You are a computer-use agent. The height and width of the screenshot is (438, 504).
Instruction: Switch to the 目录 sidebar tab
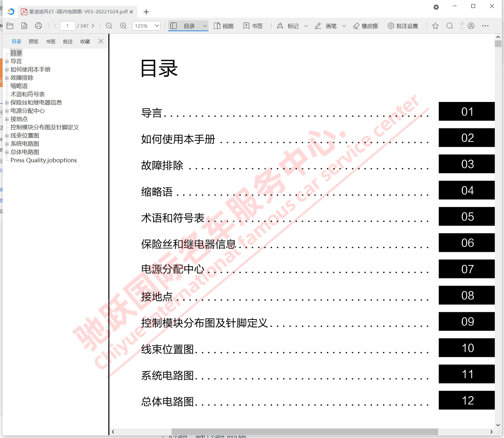click(x=17, y=42)
